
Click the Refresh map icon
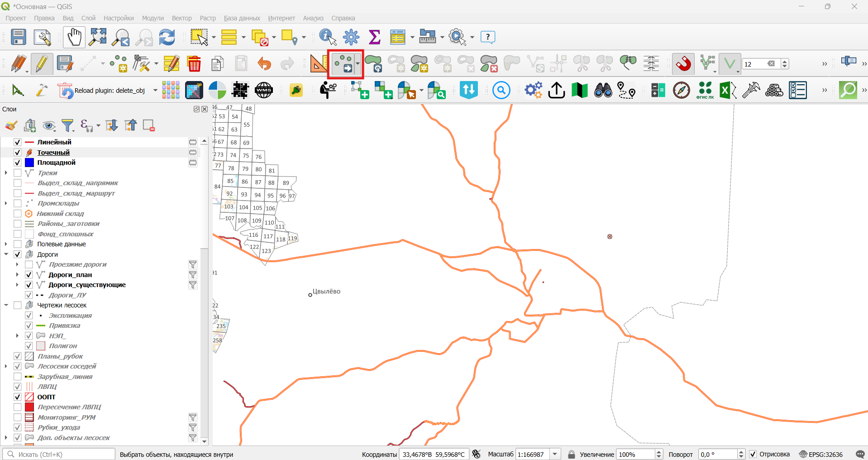167,37
